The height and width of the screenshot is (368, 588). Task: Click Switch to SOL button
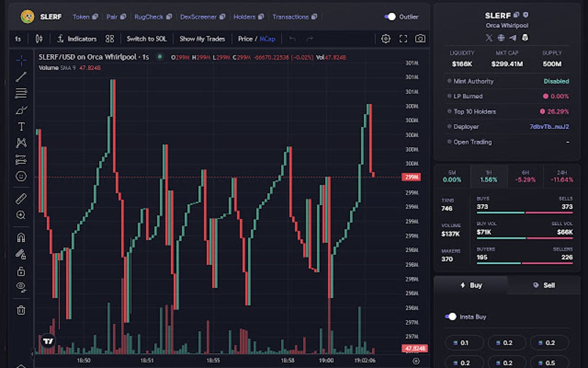coord(146,39)
